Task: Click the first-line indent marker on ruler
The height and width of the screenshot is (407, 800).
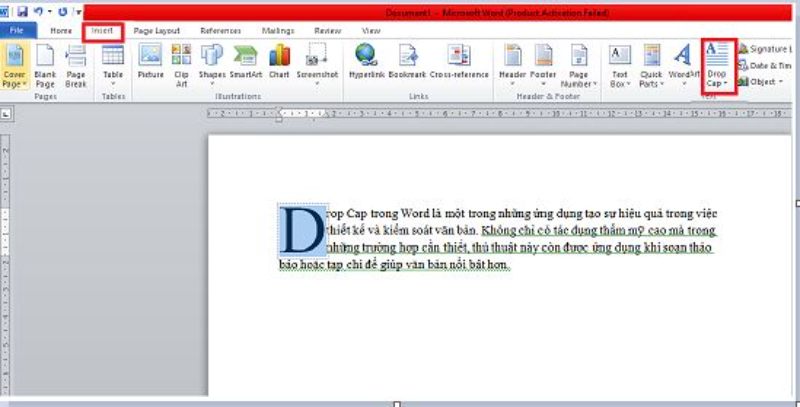Action: [279, 109]
